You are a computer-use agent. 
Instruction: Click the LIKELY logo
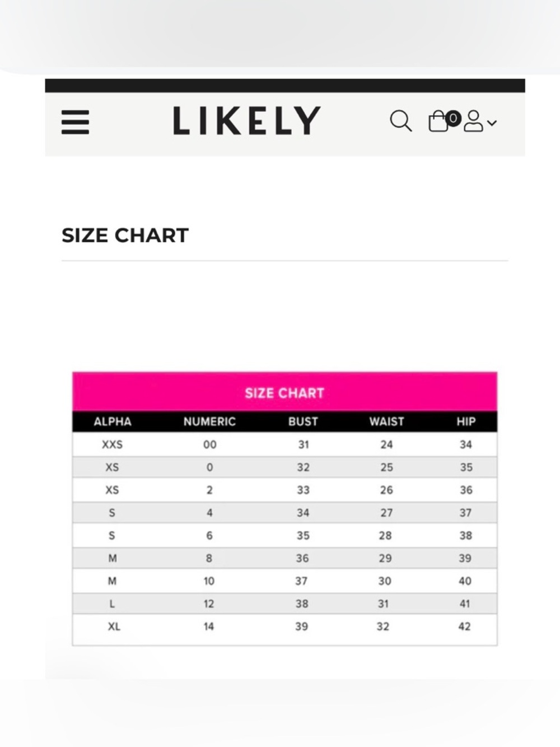(246, 120)
